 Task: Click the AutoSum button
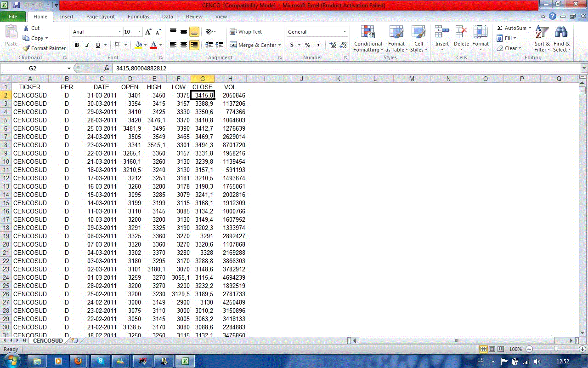pos(511,28)
